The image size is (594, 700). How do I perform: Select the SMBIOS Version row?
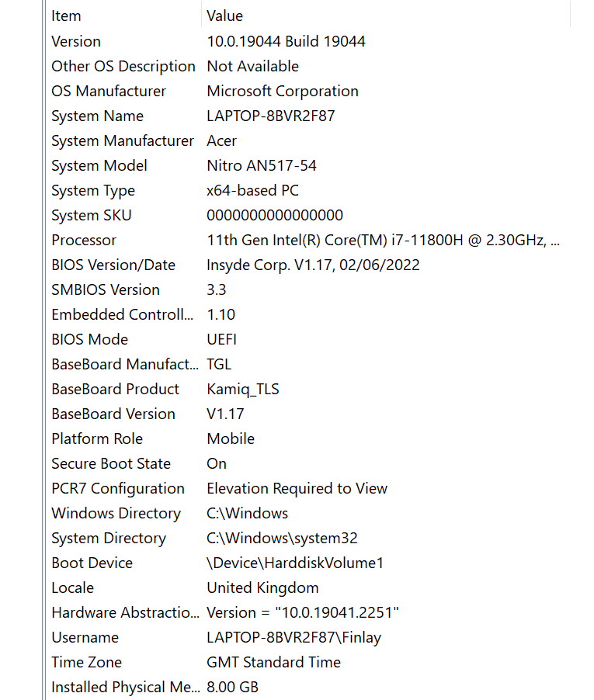coord(308,289)
